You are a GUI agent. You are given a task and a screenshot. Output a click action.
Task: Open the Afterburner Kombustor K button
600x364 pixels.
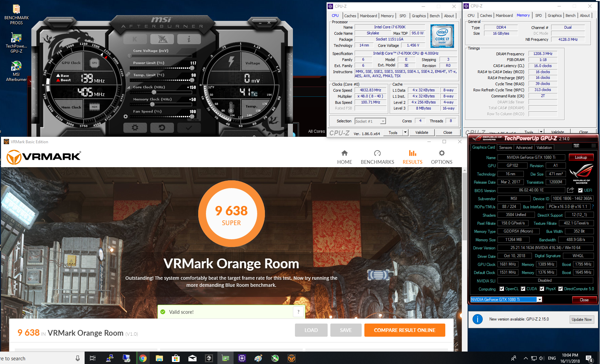135,39
